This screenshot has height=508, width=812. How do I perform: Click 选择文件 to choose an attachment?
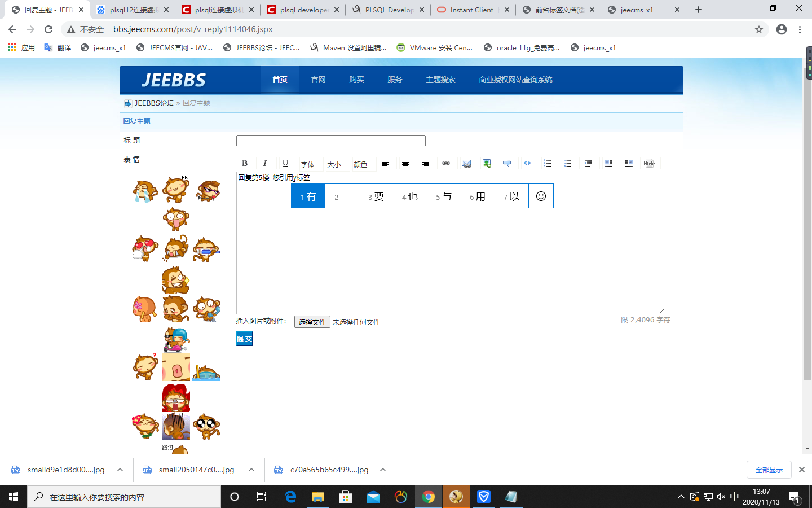point(312,322)
